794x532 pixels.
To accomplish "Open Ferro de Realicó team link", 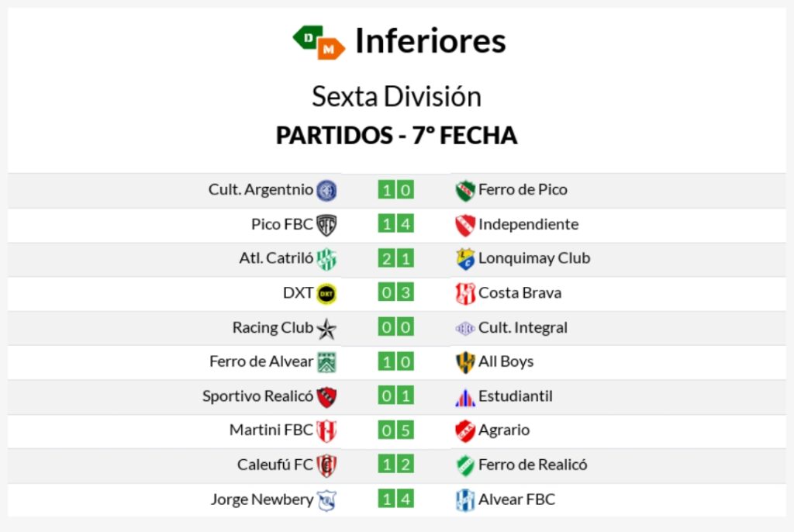I will [x=533, y=464].
